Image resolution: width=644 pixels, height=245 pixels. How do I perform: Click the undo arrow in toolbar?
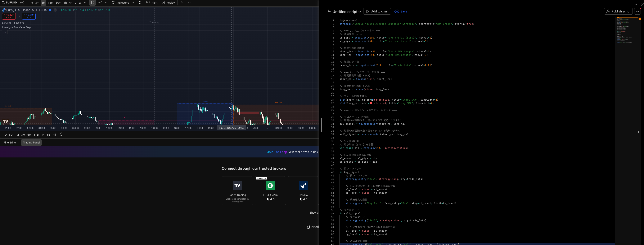[182, 3]
